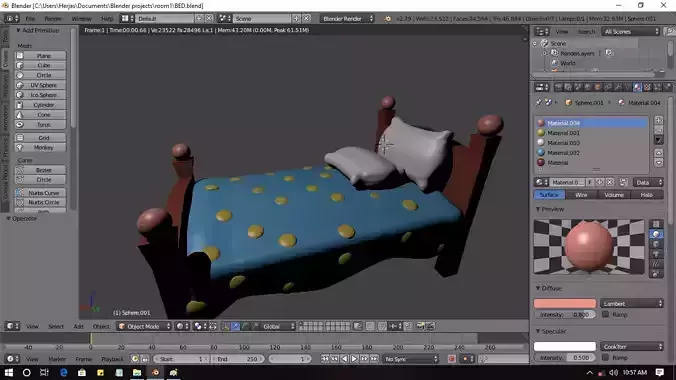Jump to the timeline start frame button

point(325,359)
